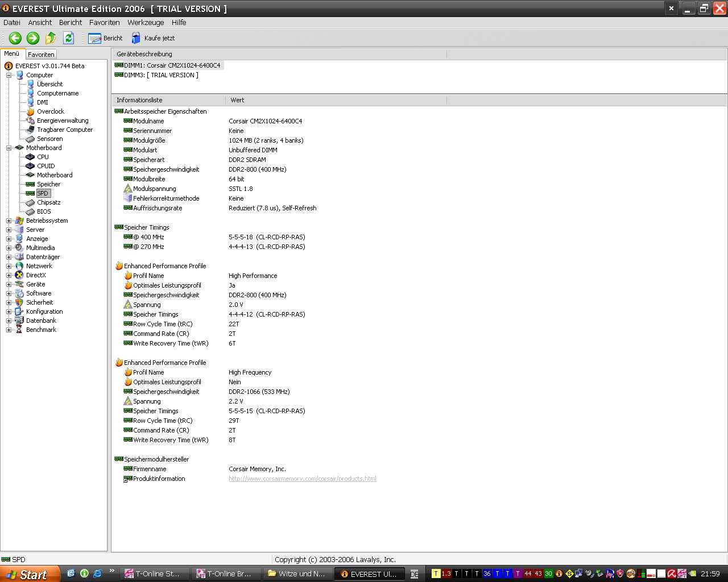Select Computername in the tree
The width and height of the screenshot is (728, 582).
tap(57, 93)
